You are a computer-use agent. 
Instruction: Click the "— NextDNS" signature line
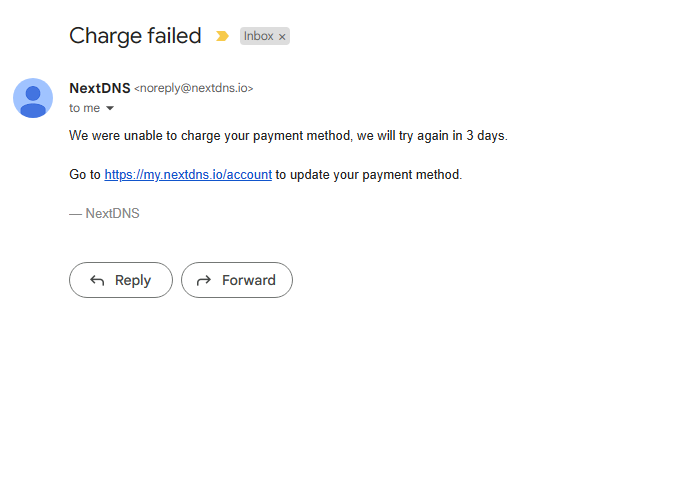104,213
